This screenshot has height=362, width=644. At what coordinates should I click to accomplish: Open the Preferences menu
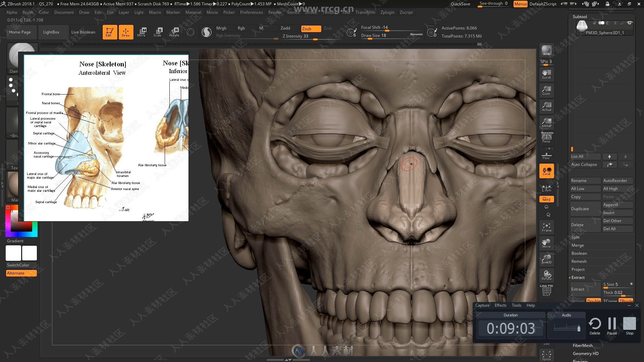[x=251, y=12]
